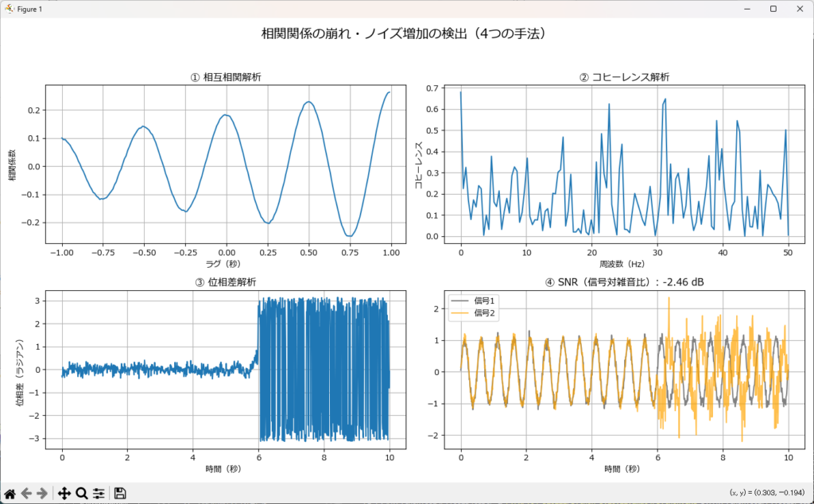This screenshot has height=504, width=814.
Task: Click the ④ SNR plot title showing -2.46 dB
Action: point(624,282)
